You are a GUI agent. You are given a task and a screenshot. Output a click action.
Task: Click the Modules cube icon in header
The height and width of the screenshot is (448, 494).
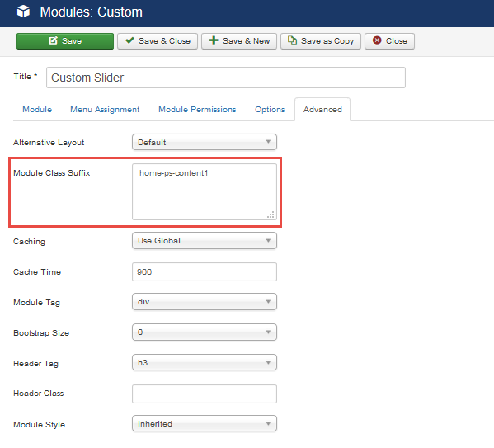pyautogui.click(x=23, y=12)
